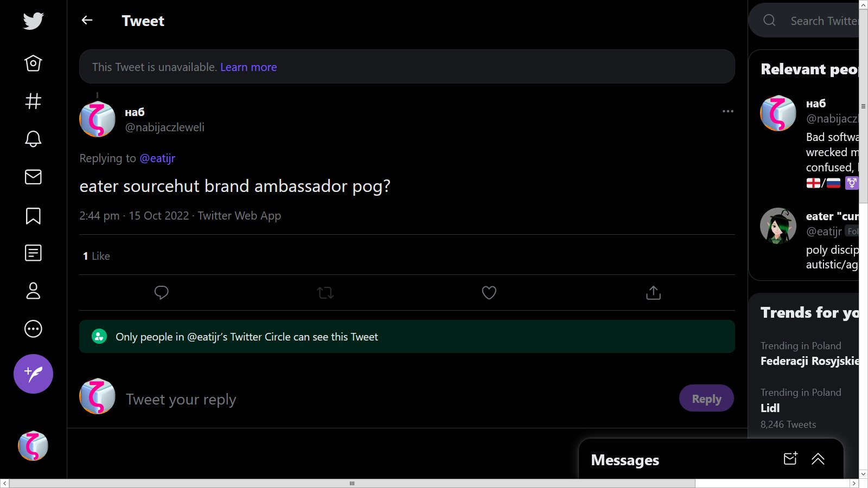This screenshot has height=488, width=868.
Task: Open Messages envelope in sidebar
Action: tap(33, 177)
